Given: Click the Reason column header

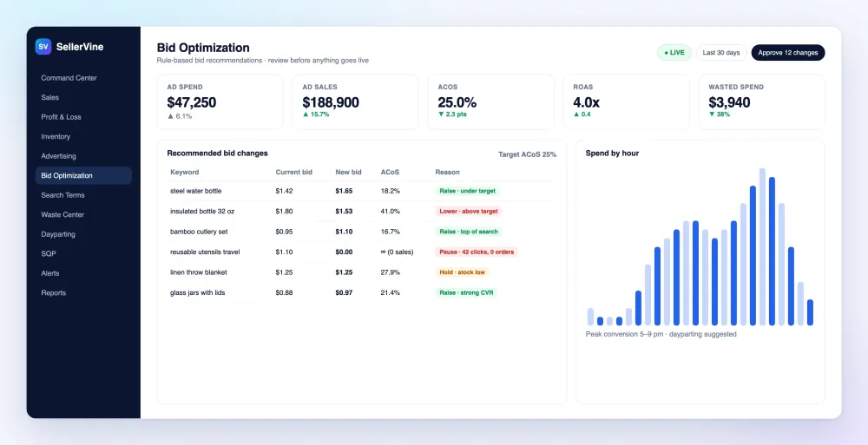Looking at the screenshot, I should (x=447, y=172).
